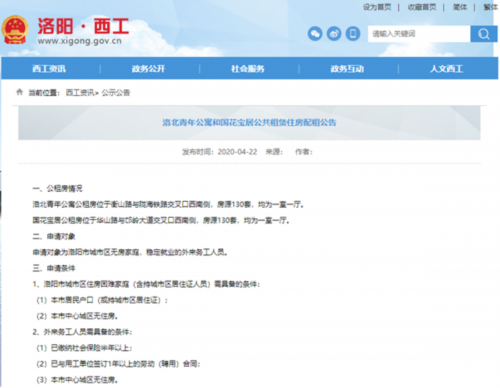Click the line starting 洛北青年公寓公租房位于

coord(168,205)
